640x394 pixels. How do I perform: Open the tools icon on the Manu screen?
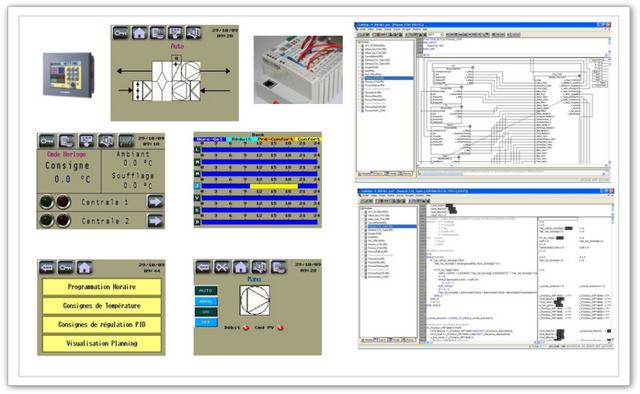[222, 267]
